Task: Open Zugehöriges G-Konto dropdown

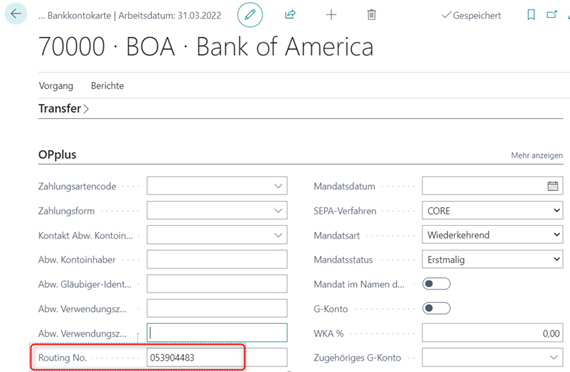Action: click(493, 357)
